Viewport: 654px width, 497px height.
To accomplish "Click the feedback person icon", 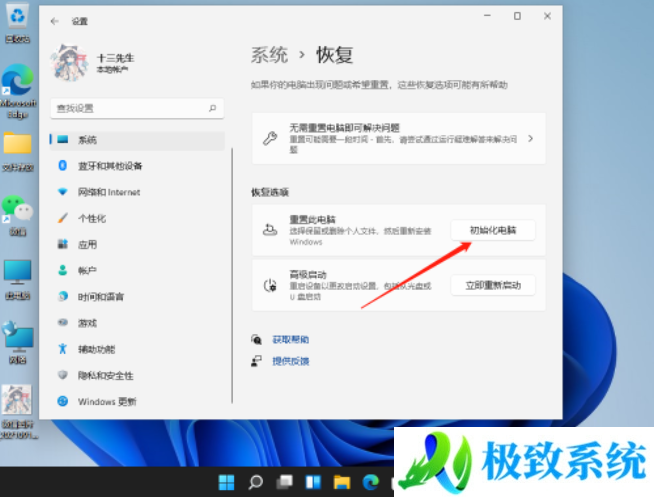I will tap(257, 361).
